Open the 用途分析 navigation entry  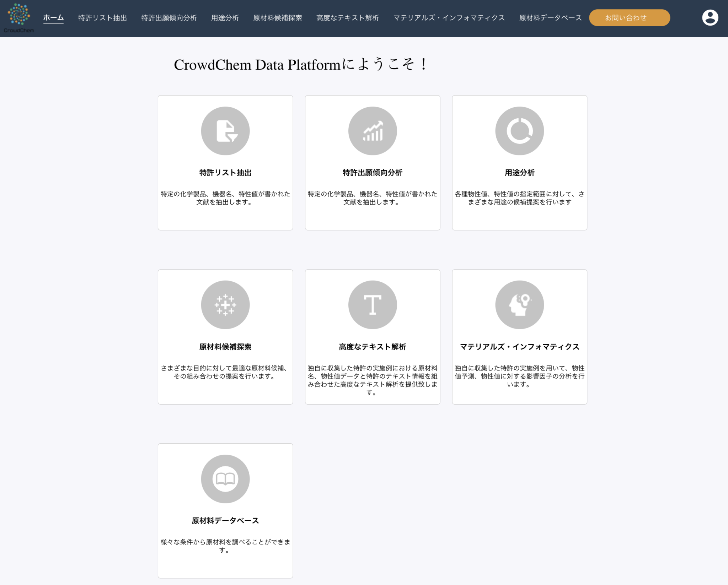click(225, 18)
